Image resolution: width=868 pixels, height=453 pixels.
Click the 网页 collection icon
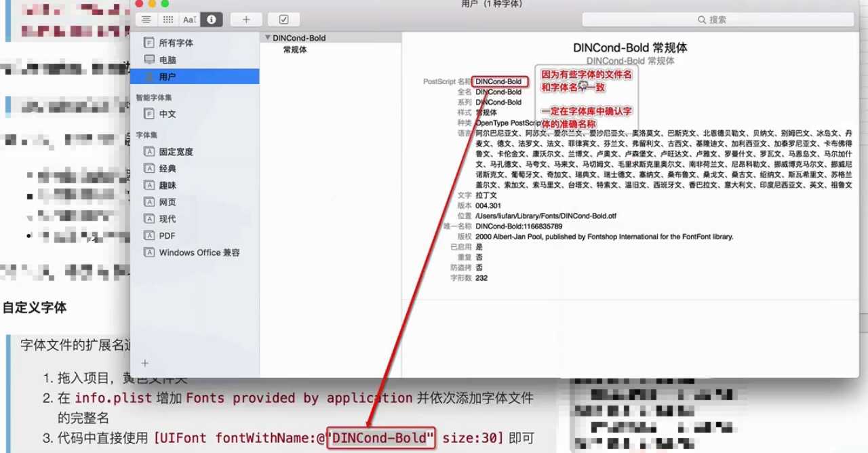coord(149,202)
